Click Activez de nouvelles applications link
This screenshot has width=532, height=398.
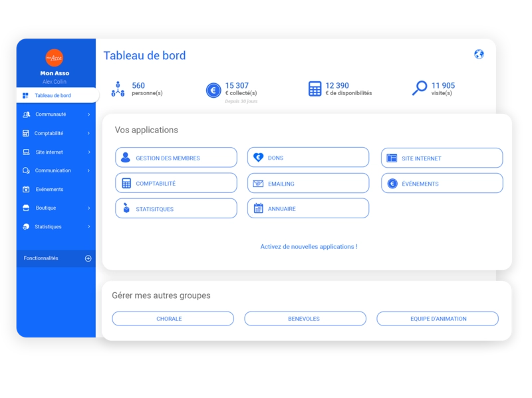click(x=309, y=247)
